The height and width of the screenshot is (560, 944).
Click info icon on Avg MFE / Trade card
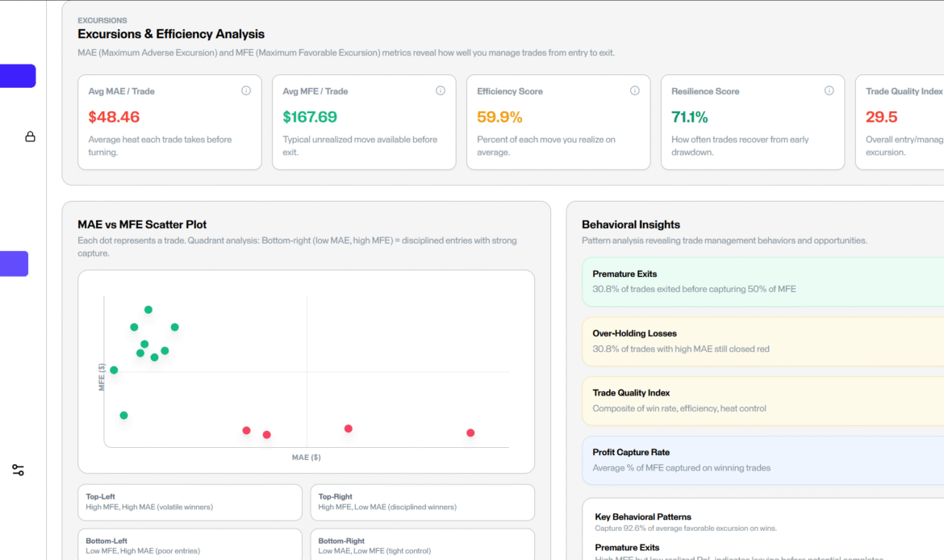(x=441, y=90)
